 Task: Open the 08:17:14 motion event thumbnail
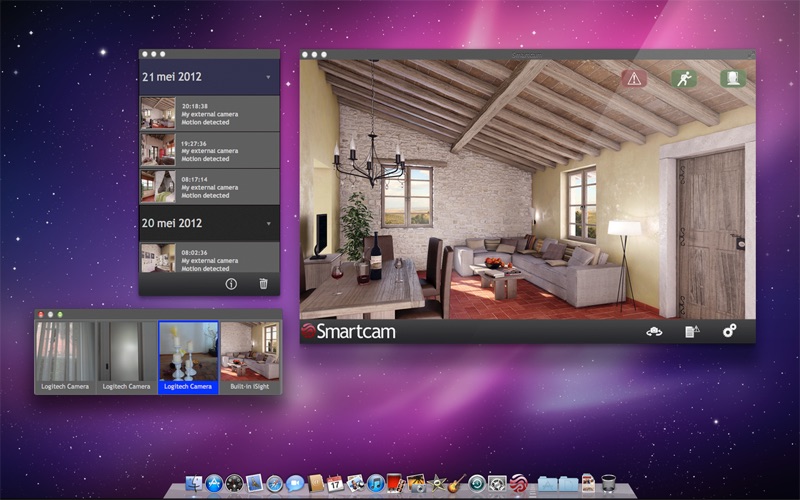coord(158,187)
